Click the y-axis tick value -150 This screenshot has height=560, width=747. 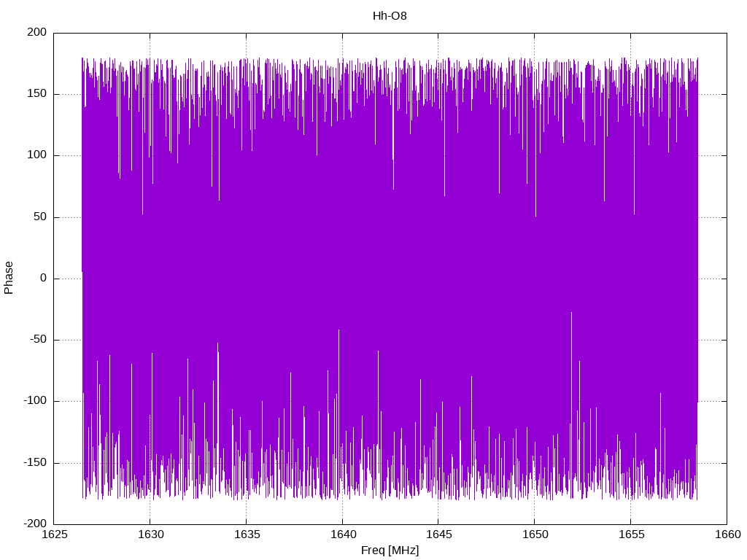[35, 463]
